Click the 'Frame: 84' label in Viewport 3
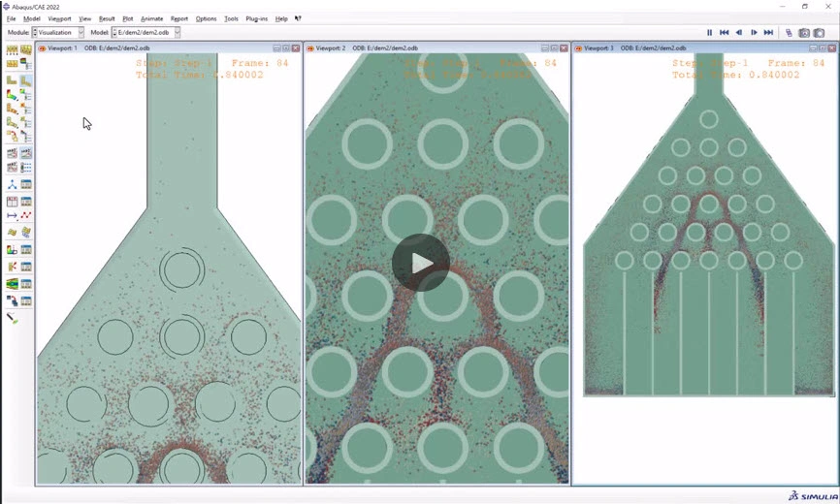840x504 pixels. (x=796, y=63)
